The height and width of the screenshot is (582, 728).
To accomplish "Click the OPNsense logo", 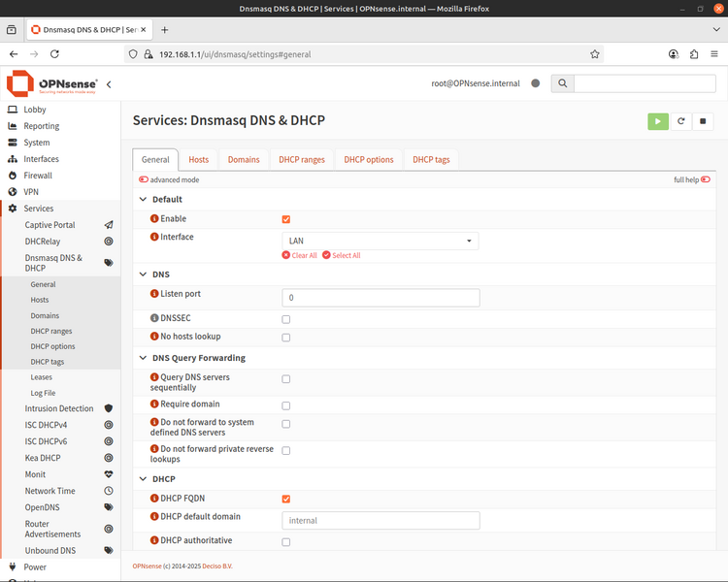I will [52, 83].
